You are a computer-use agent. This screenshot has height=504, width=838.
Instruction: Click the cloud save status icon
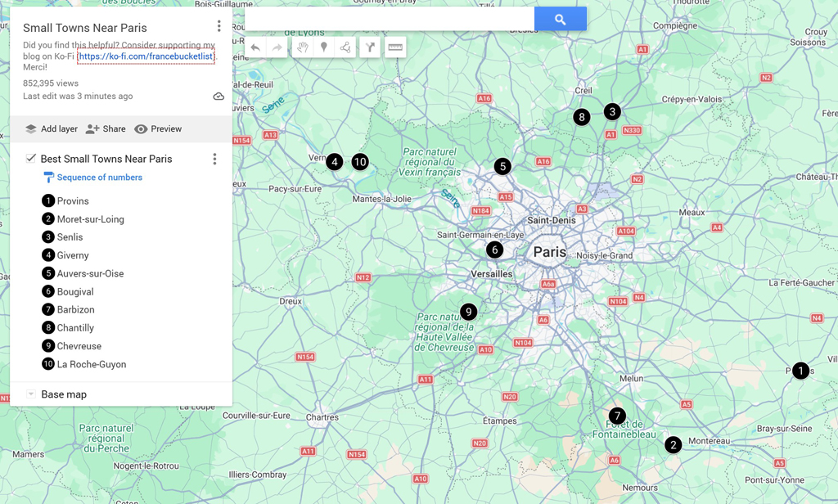[219, 97]
